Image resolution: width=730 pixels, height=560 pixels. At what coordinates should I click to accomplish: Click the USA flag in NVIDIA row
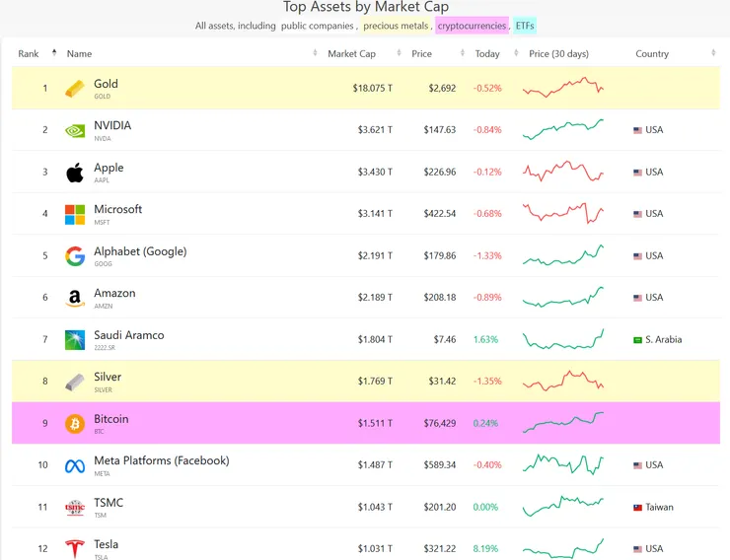click(637, 130)
